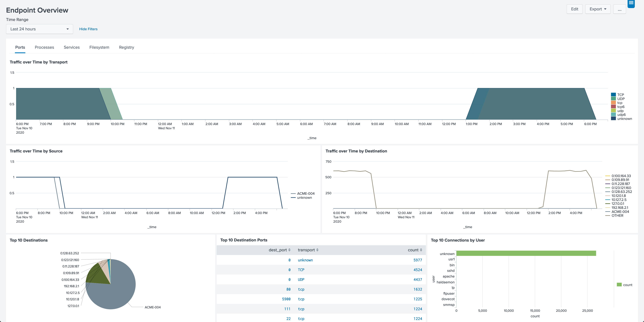
Task: Click 0.109.89.91 legend entry in Destination chart
Action: point(617,180)
